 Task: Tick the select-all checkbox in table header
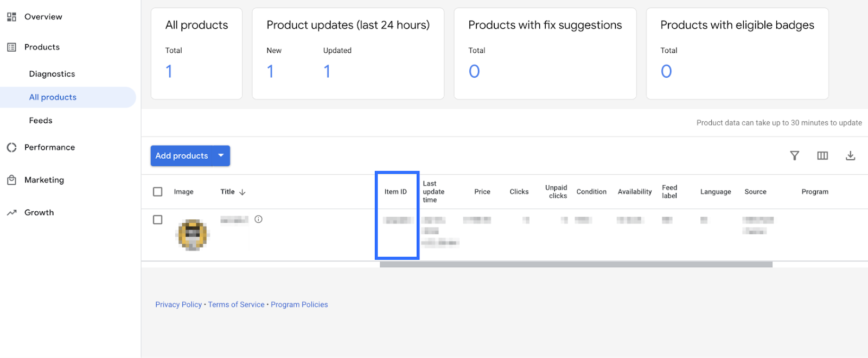pos(157,192)
